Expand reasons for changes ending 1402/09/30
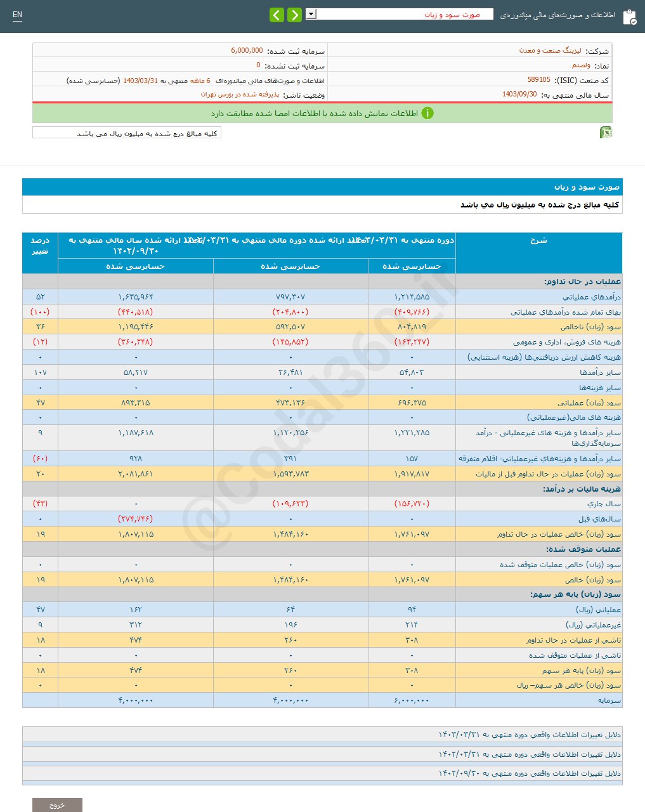Viewport: 645px width, 812px height. tap(529, 773)
